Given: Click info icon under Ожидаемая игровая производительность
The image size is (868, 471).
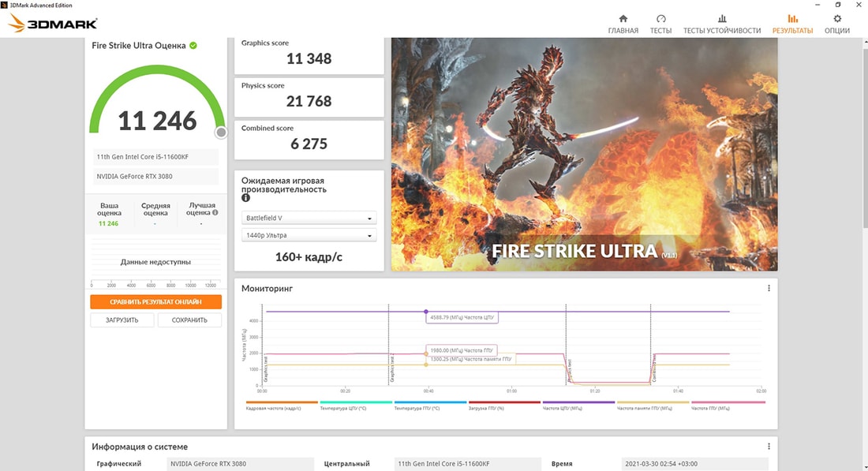Looking at the screenshot, I should [x=245, y=198].
